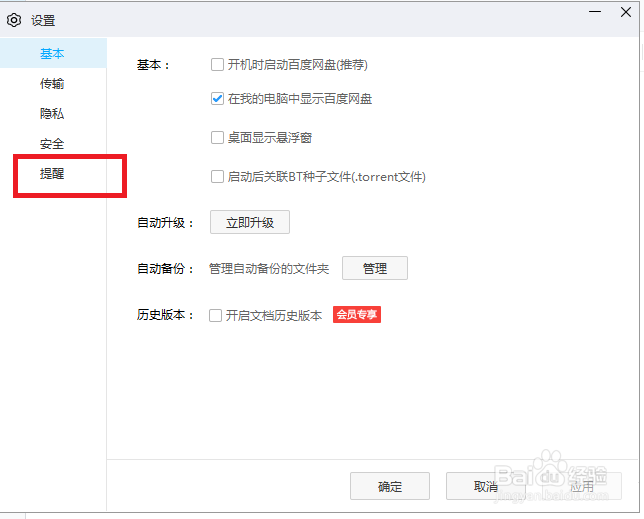The height and width of the screenshot is (519, 644).
Task: Enable 开机时启动百度网盘 checkbox
Action: click(217, 64)
